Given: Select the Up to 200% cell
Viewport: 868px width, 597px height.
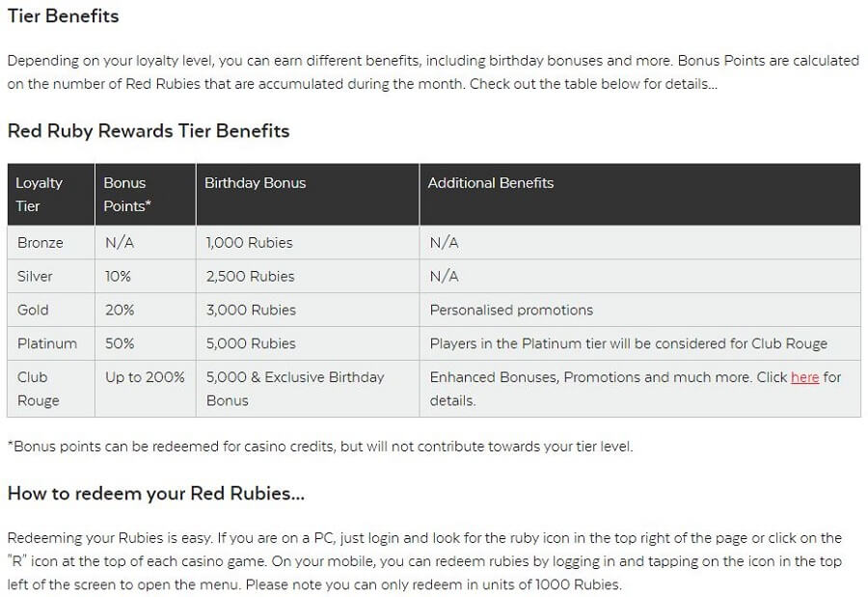Looking at the screenshot, I should click(145, 389).
